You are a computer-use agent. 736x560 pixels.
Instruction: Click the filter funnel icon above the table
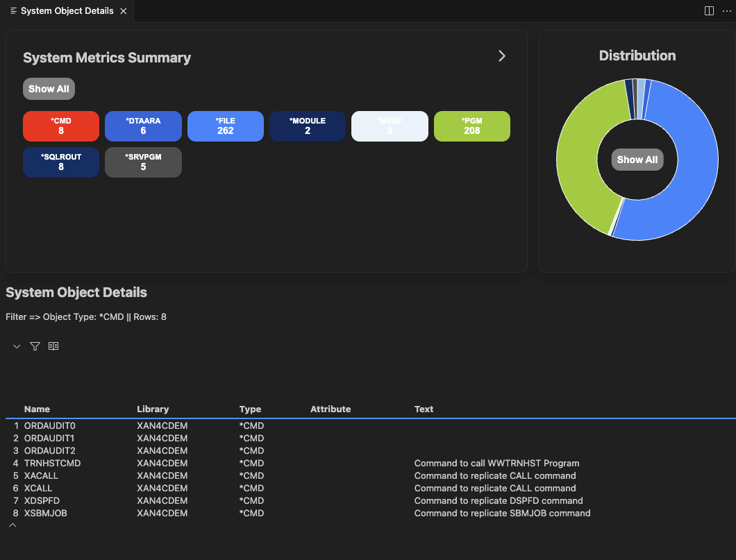tap(35, 346)
